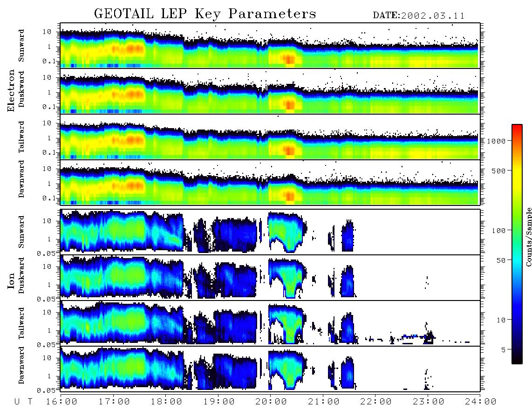Click the 0.1 tick of Electron Sunward panel
Viewport: 532px width, 410px height.
(x=49, y=61)
